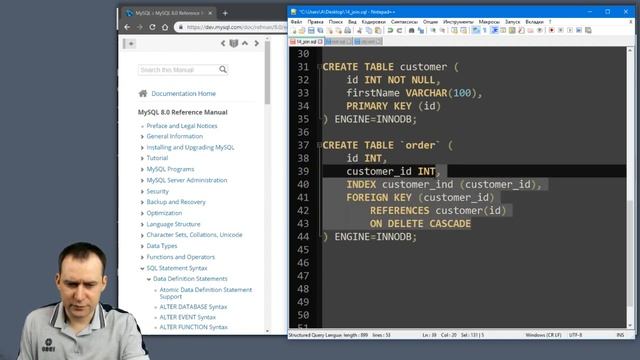Click the Notepad++ vertical scrollbar
Screen dimensions: 640x360
[630, 188]
